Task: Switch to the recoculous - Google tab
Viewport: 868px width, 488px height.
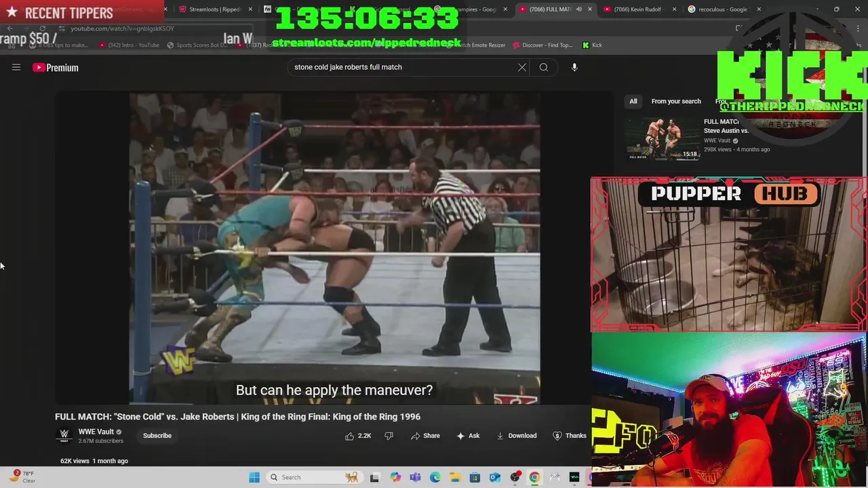Action: (724, 9)
